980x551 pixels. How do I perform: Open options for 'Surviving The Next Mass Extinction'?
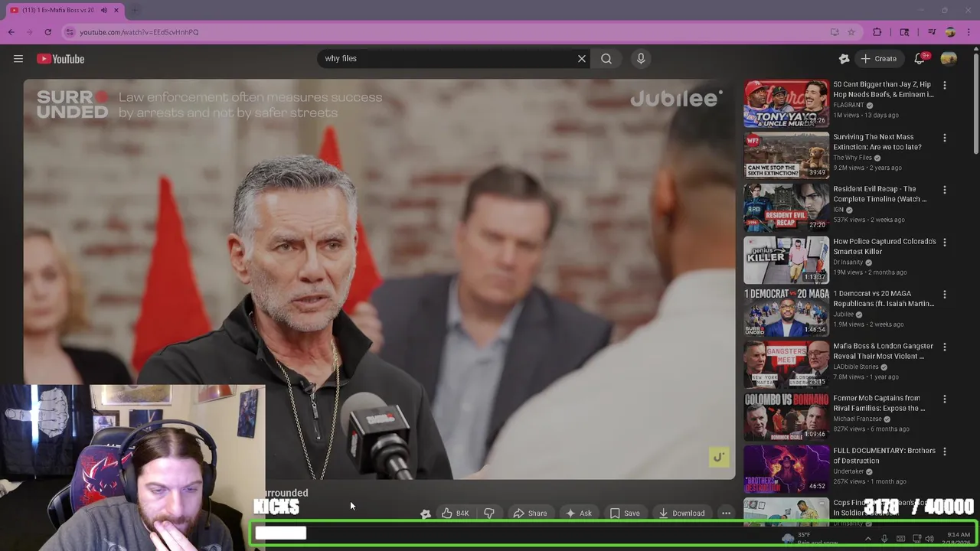coord(945,138)
